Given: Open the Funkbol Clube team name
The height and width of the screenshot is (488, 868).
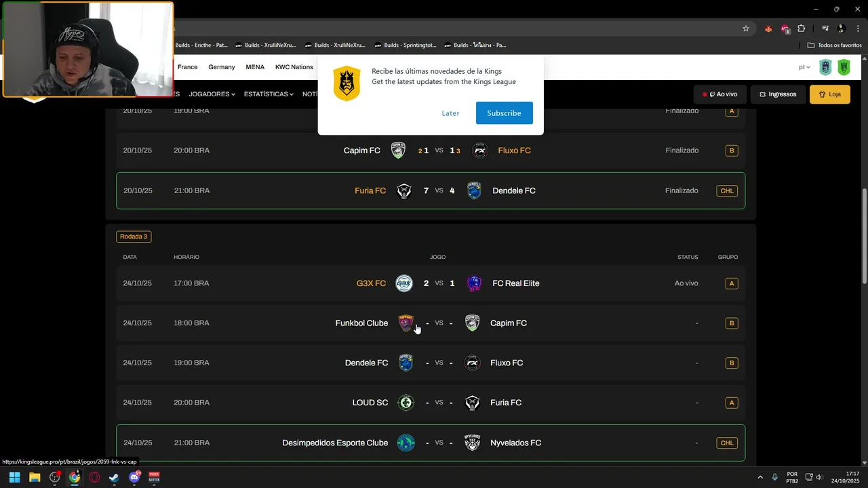Looking at the screenshot, I should [361, 323].
